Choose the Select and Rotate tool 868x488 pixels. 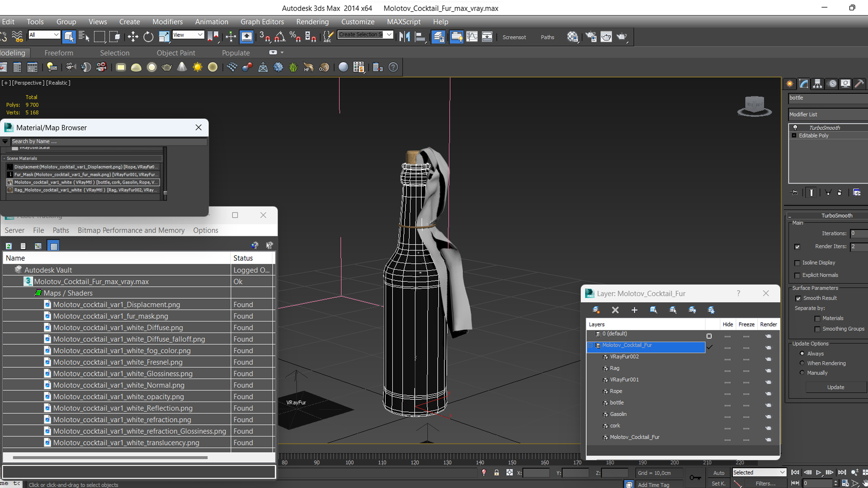coord(148,37)
